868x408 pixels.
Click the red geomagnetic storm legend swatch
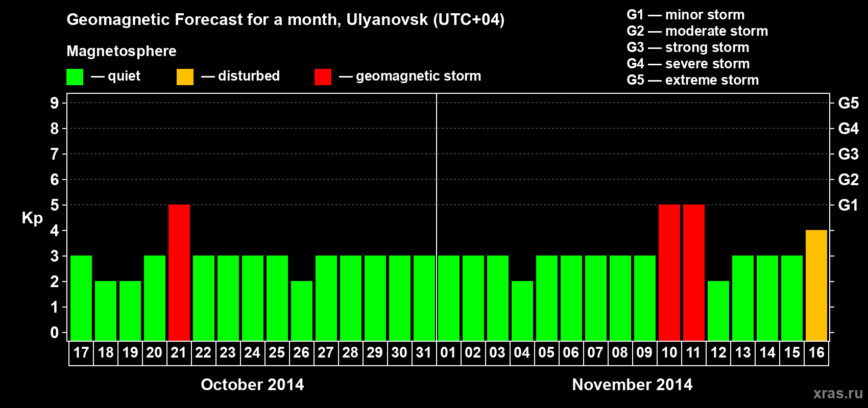[x=323, y=77]
